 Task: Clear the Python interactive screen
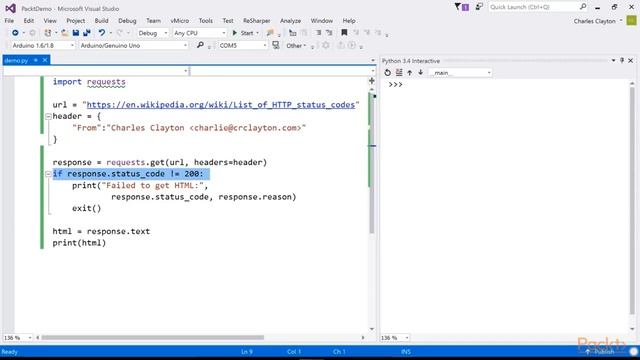399,73
